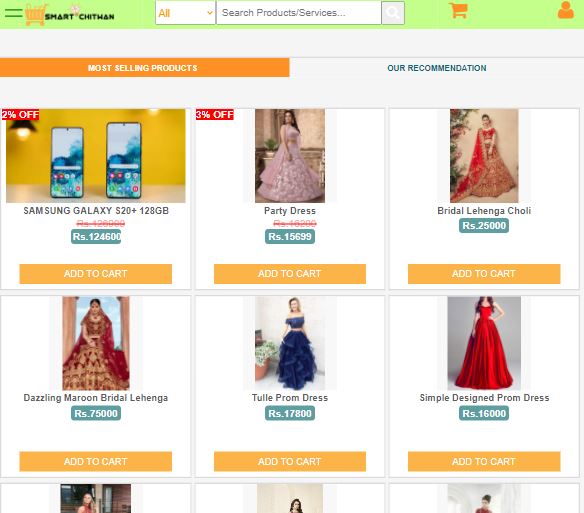
Task: Open the Bridal Lehenga Choli title link
Action: (484, 210)
